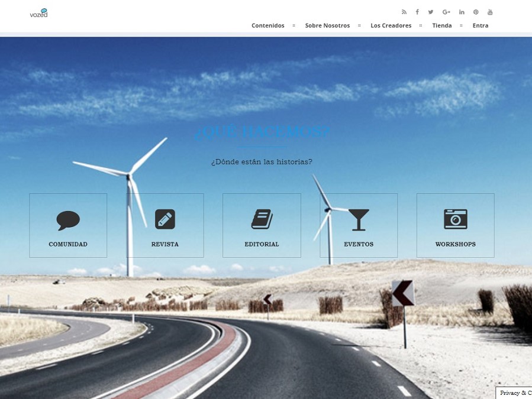532x399 pixels.
Task: Open the LinkedIn social icon
Action: (462, 12)
